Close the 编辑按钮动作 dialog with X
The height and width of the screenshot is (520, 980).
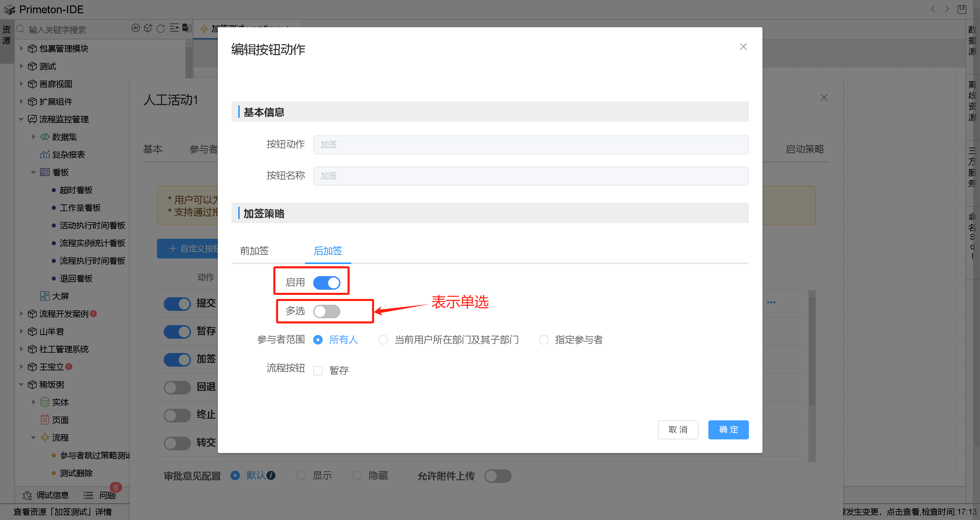(743, 47)
